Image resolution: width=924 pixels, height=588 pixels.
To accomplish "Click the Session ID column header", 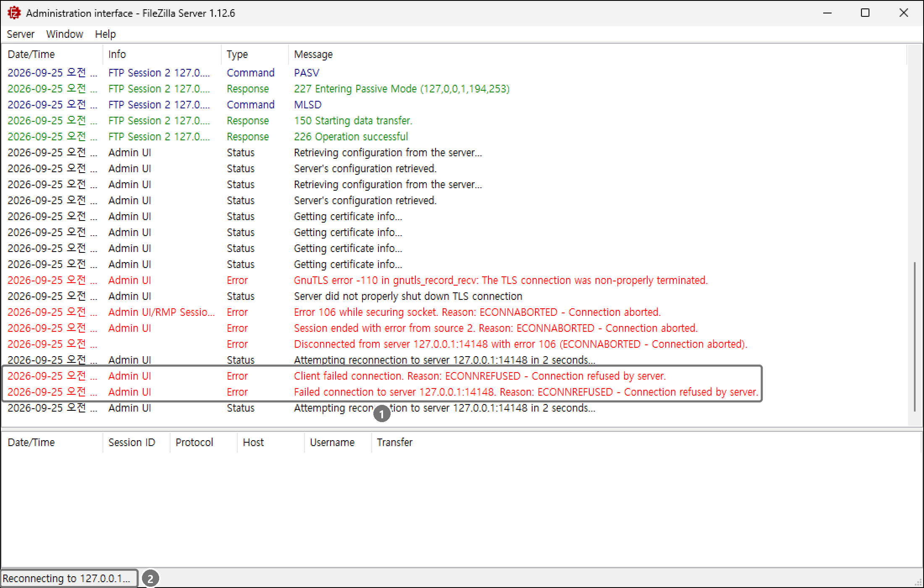I will click(136, 442).
